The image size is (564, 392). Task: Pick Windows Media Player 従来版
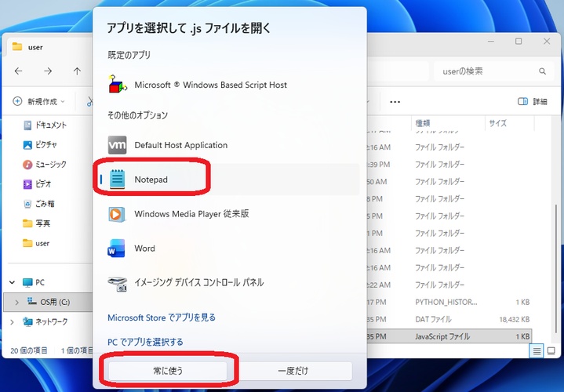coord(230,214)
